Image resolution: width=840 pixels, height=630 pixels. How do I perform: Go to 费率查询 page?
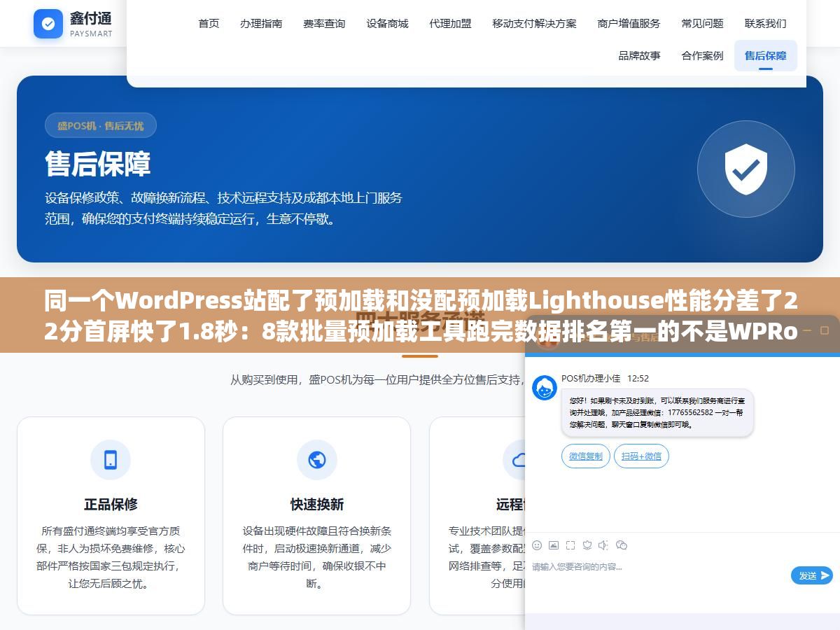point(324,23)
